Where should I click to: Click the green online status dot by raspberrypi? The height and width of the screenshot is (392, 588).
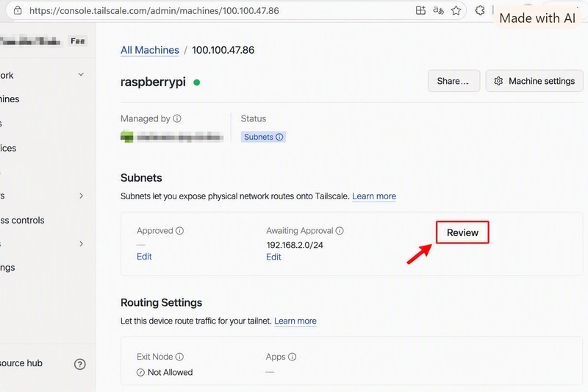tap(196, 82)
